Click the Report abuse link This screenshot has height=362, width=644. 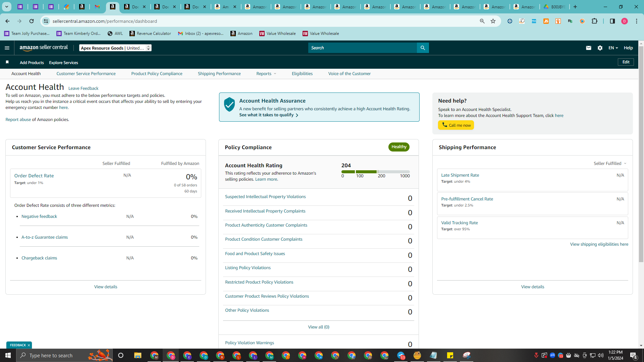click(x=18, y=120)
